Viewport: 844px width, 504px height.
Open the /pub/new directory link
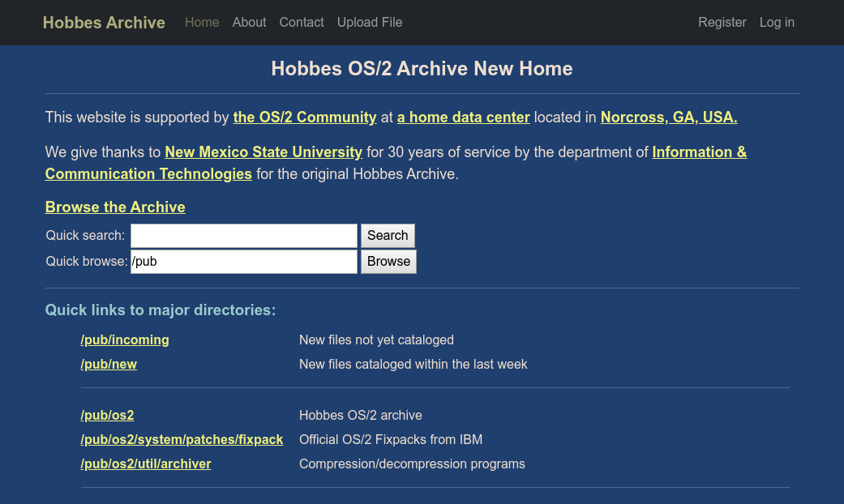tap(109, 364)
